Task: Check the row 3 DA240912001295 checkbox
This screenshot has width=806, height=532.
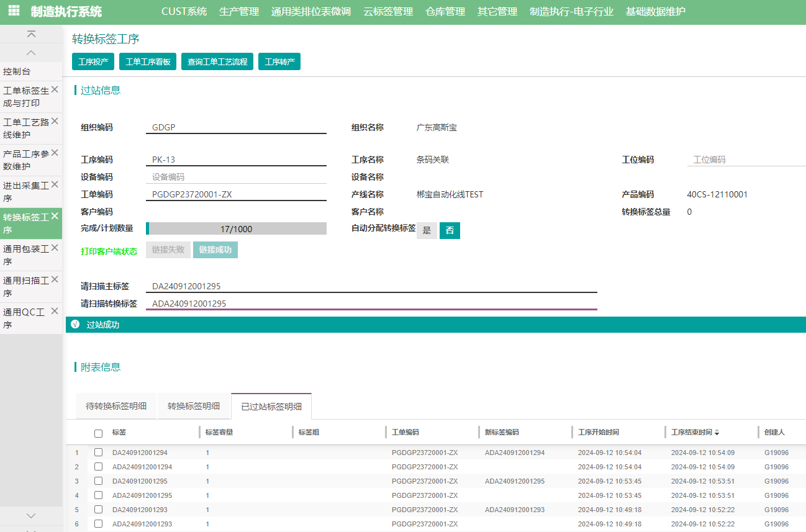Action: tap(98, 481)
